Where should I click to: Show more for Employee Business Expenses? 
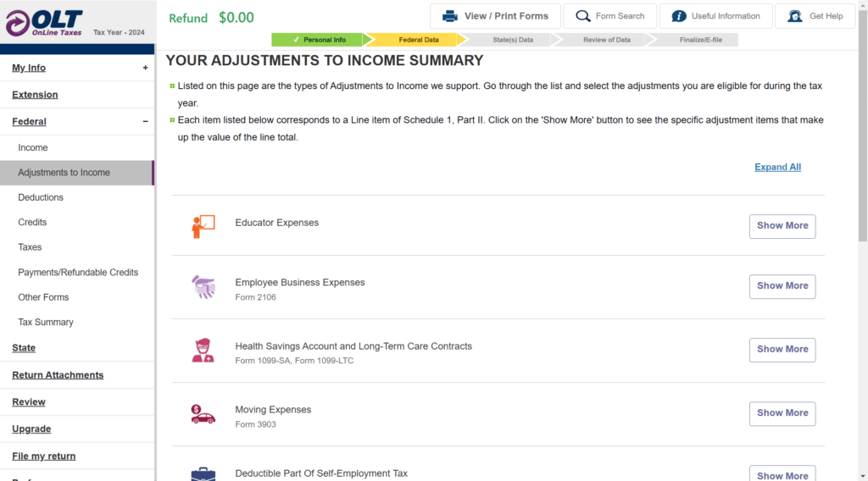pos(782,286)
